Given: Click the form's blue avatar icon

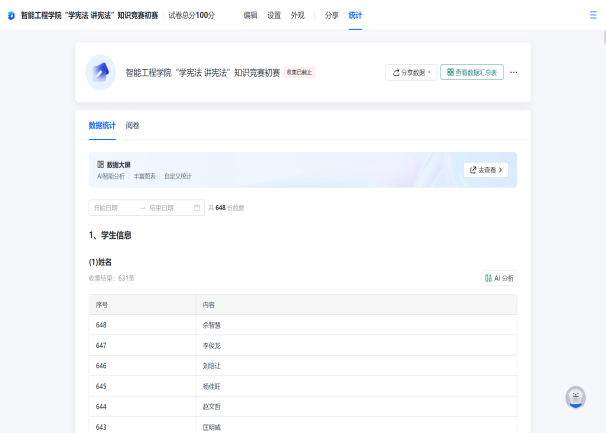Looking at the screenshot, I should (99, 72).
